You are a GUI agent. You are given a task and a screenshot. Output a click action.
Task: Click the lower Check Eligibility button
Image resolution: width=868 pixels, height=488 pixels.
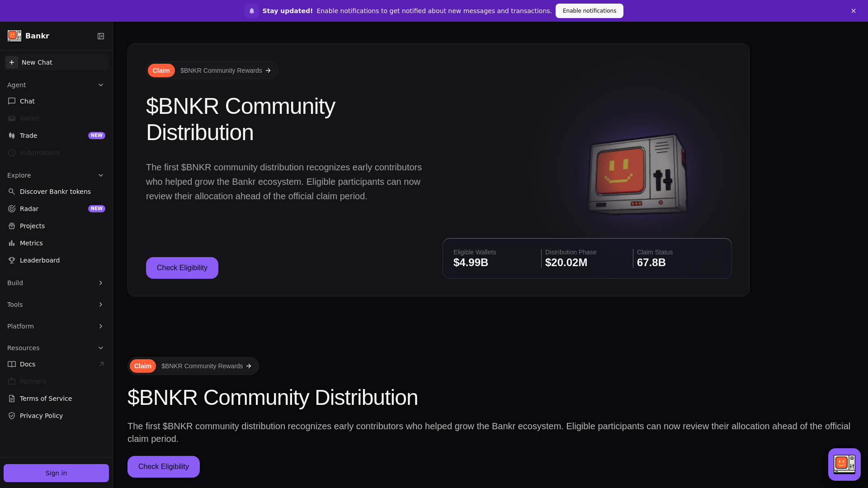tap(164, 467)
